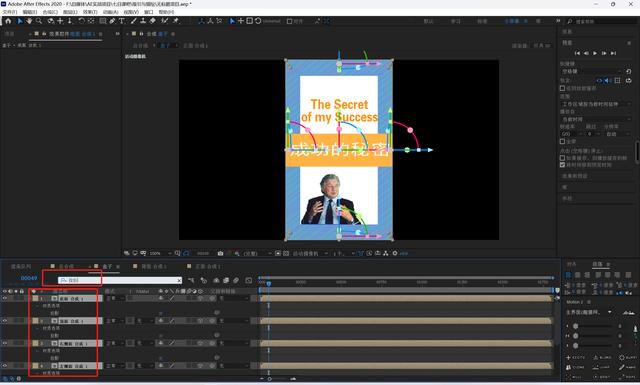Step one frame forward in Preview
Image resolution: width=640 pixels, height=385 pixels.
coord(604,53)
